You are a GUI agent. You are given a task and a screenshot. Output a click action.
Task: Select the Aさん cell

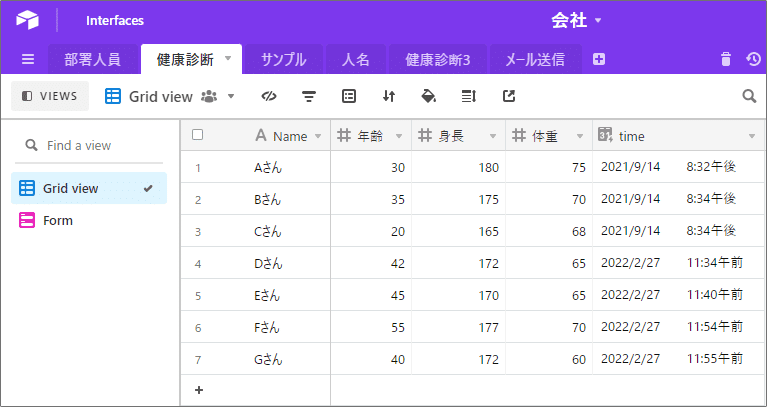[x=268, y=168]
